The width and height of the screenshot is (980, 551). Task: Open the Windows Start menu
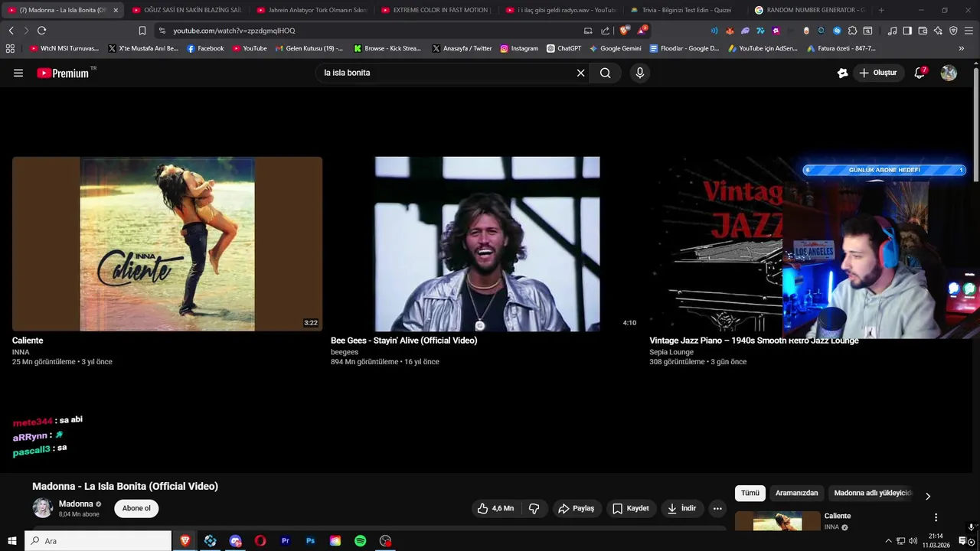pyautogui.click(x=11, y=541)
